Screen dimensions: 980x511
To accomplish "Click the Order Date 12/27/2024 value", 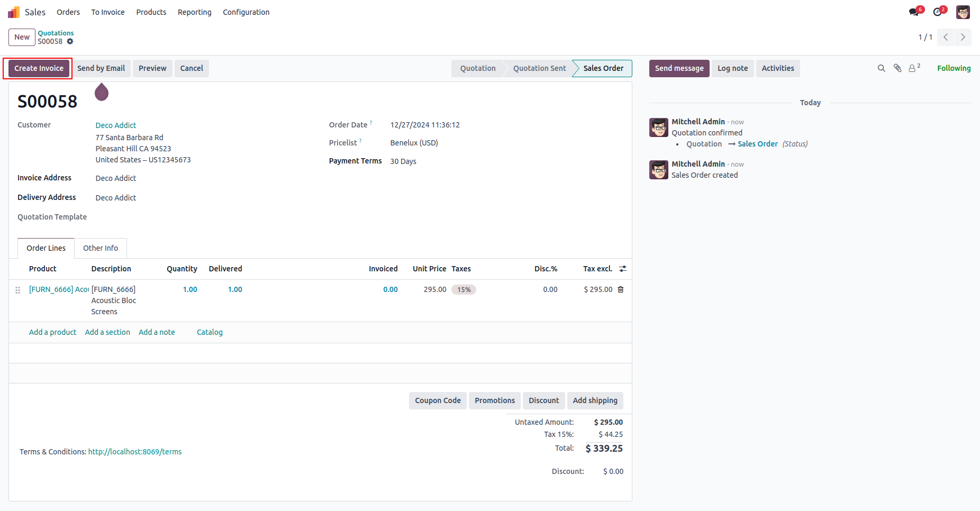I will tap(425, 125).
